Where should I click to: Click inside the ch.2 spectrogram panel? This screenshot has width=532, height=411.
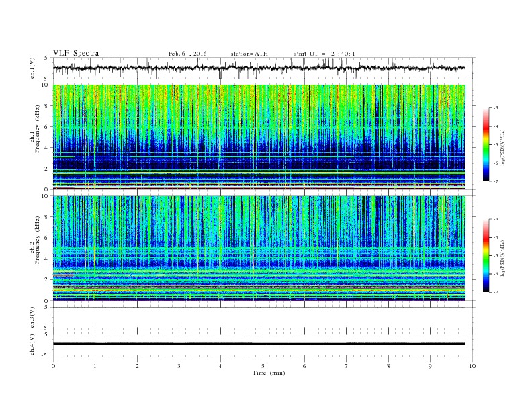[x=259, y=248]
